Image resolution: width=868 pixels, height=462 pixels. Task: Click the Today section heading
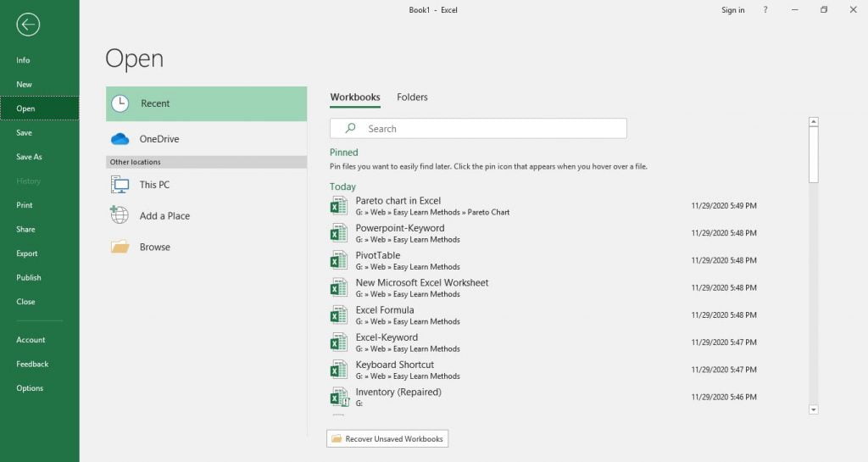pyautogui.click(x=342, y=186)
